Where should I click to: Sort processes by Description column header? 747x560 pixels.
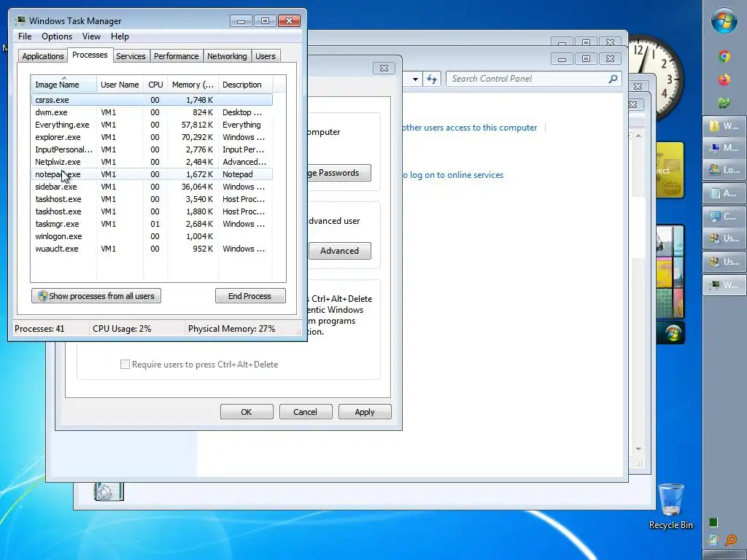pyautogui.click(x=245, y=85)
